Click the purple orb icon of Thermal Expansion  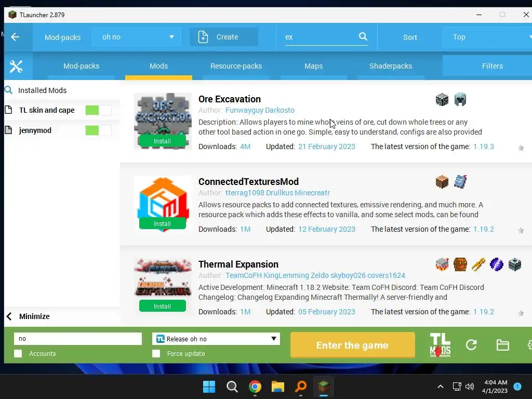(496, 264)
